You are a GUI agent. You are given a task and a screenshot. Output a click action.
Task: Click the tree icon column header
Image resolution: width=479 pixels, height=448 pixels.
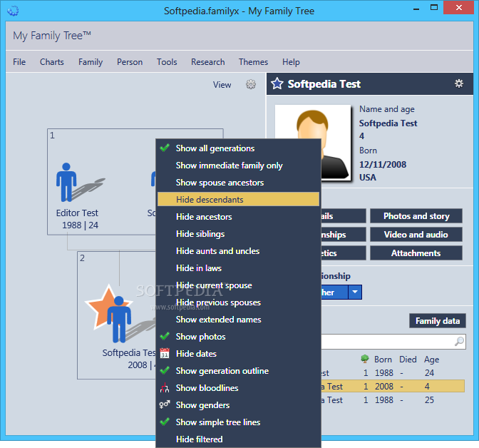pyautogui.click(x=365, y=359)
